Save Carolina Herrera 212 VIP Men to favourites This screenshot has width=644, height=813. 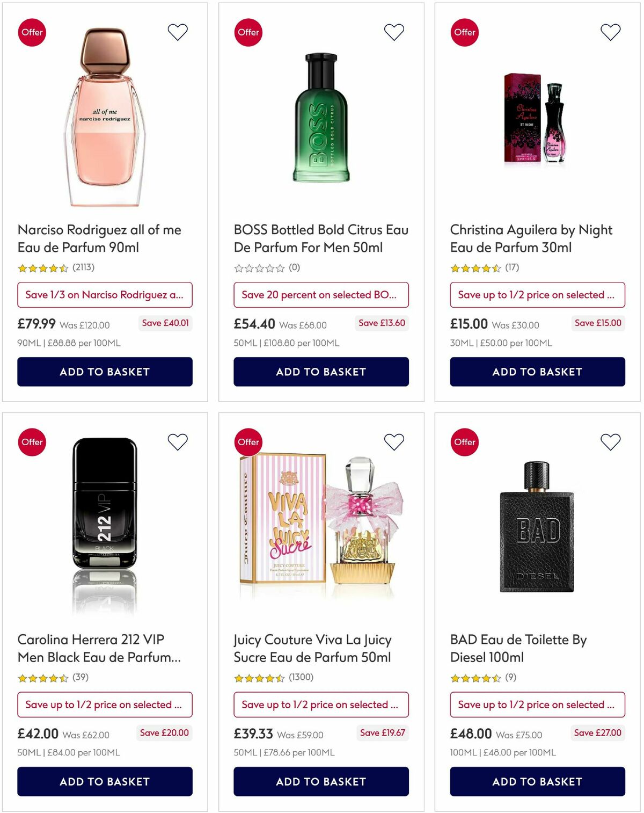point(178,442)
